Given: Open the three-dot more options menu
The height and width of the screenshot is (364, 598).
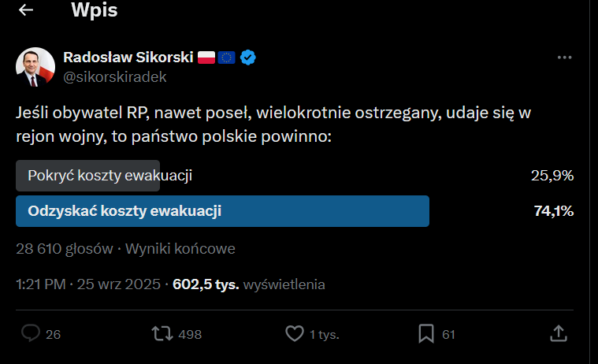Looking at the screenshot, I should 564,58.
